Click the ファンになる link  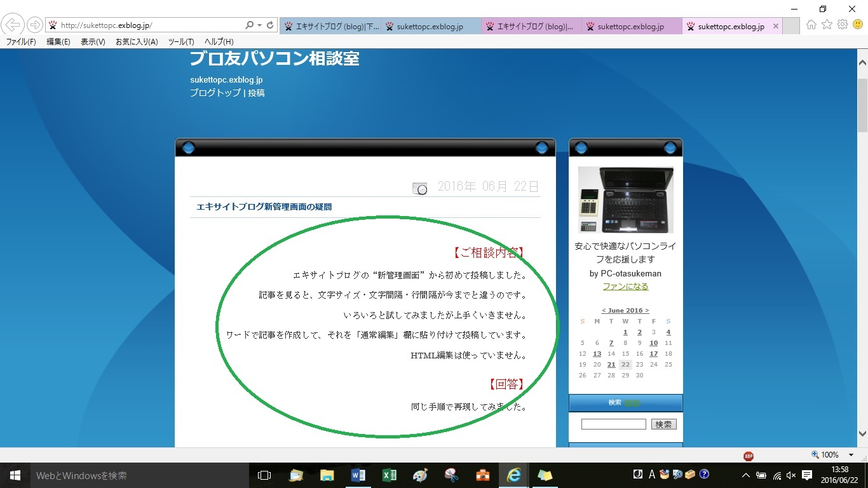625,287
